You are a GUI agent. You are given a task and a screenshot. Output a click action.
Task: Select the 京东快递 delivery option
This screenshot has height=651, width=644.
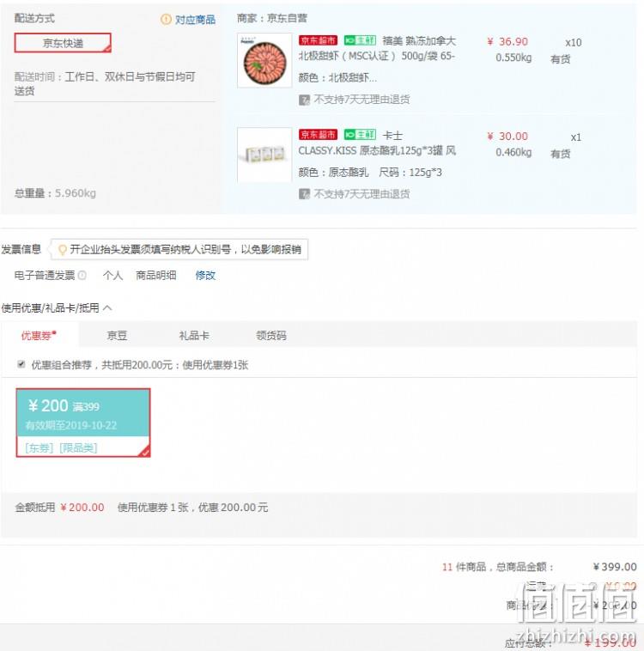63,43
